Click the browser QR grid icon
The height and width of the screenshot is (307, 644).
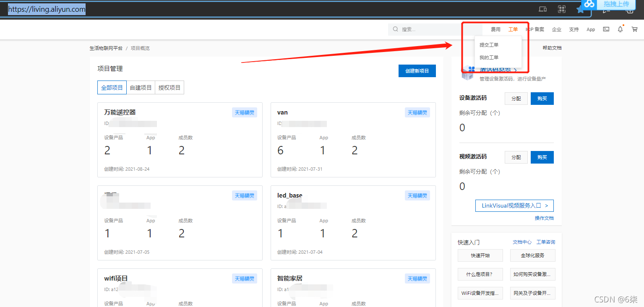coord(562,9)
